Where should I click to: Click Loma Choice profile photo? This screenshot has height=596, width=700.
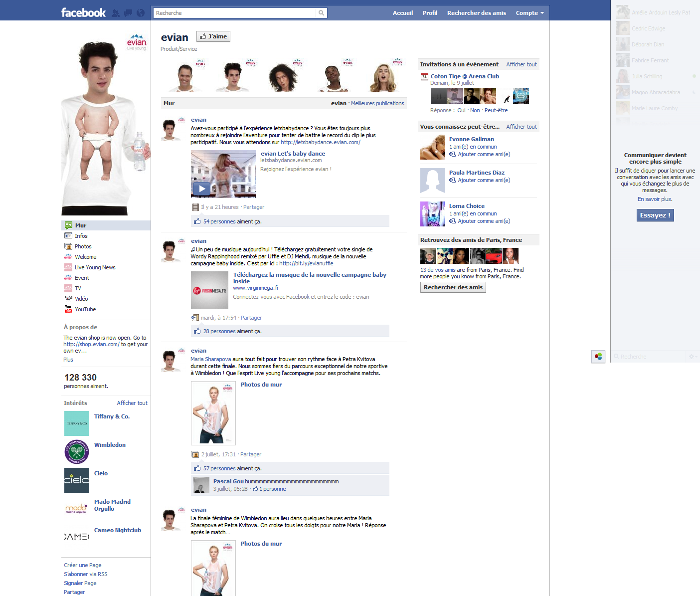(433, 214)
